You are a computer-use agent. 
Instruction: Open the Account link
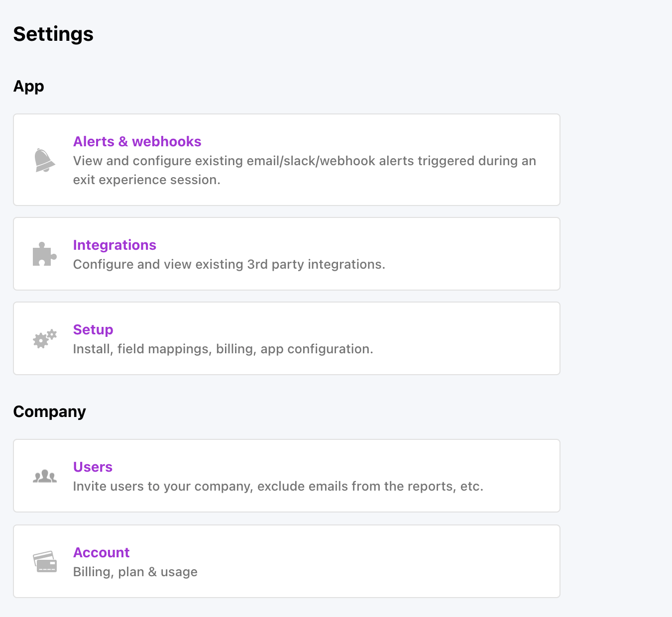coord(101,552)
